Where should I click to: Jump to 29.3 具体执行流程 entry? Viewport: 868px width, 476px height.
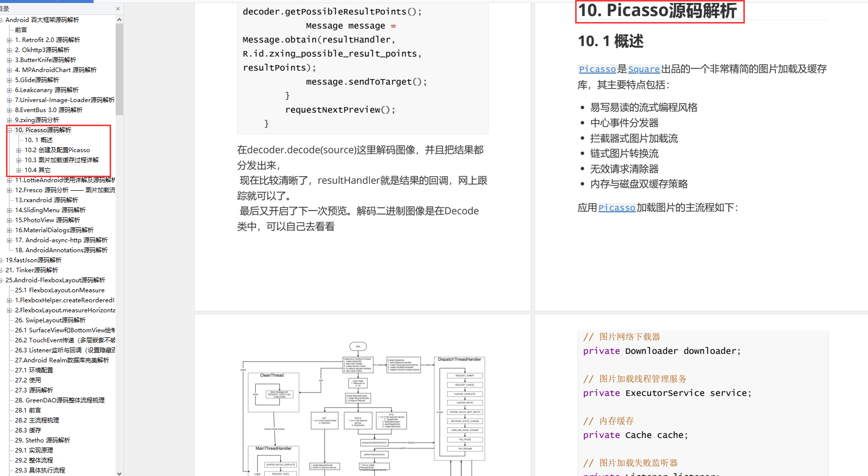click(x=40, y=470)
